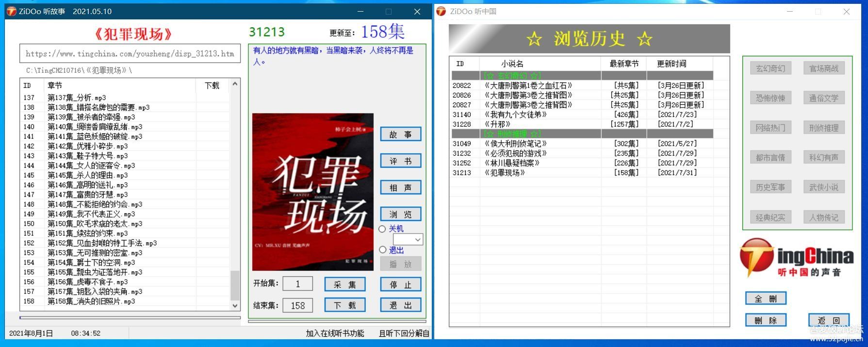Open the 浏览 history button
This screenshot has width=868, height=347.
(401, 214)
